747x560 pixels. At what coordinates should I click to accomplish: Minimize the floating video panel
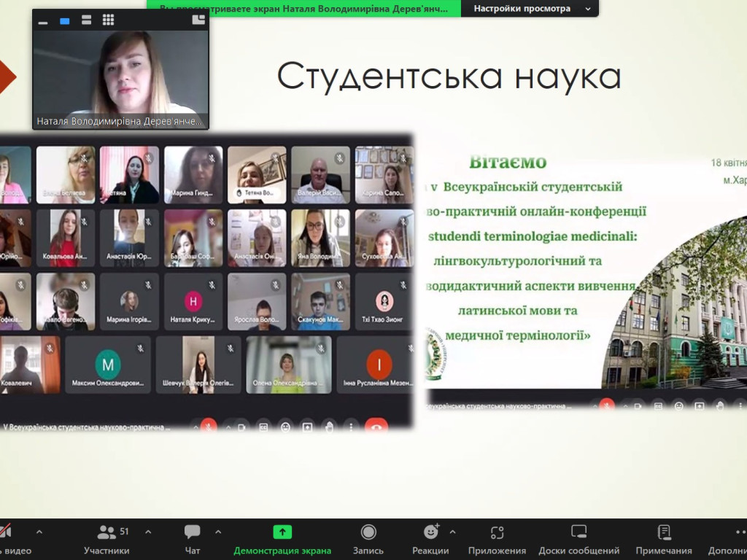43,21
